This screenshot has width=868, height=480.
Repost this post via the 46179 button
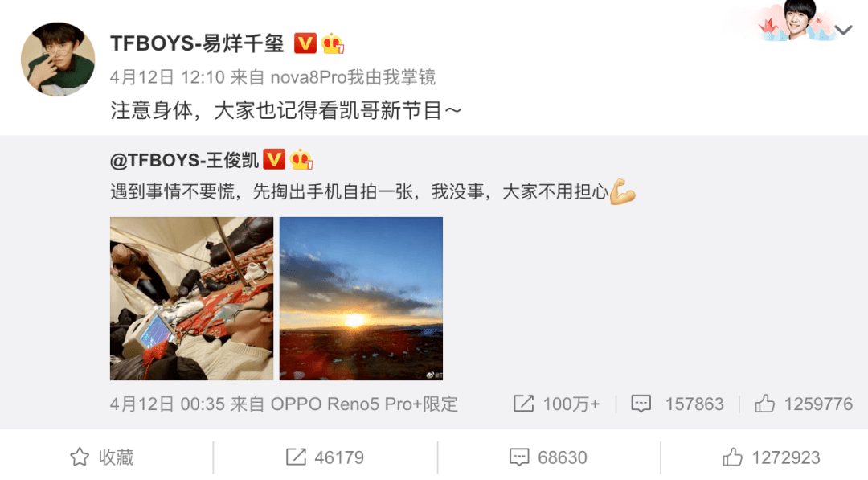pyautogui.click(x=325, y=457)
